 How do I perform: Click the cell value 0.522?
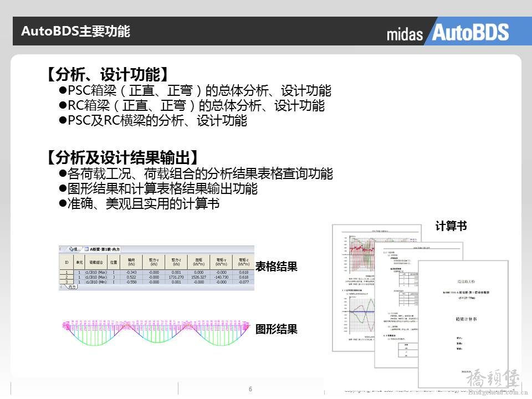tap(131, 277)
